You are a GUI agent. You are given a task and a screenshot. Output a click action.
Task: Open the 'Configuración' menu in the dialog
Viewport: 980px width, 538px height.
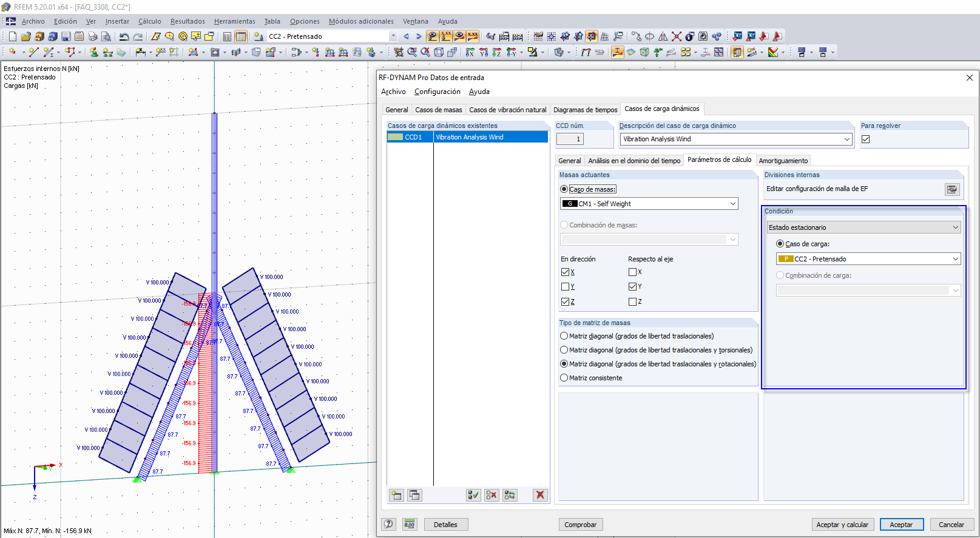[x=437, y=92]
